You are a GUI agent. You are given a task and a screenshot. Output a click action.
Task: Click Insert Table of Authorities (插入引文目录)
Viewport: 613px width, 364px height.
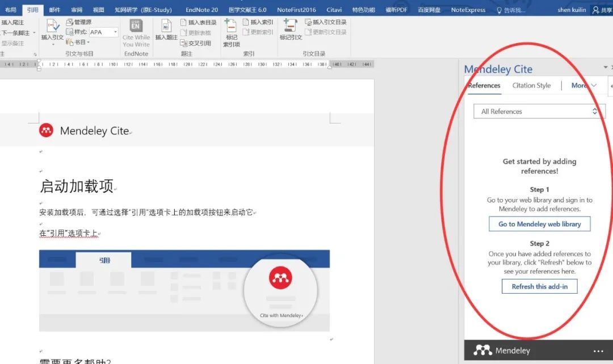pyautogui.click(x=326, y=22)
